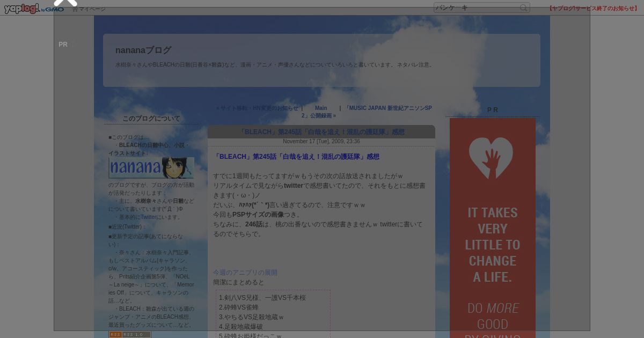
Task: Click the bold blue BLEACH第245話 heading in post body
Action: click(296, 157)
